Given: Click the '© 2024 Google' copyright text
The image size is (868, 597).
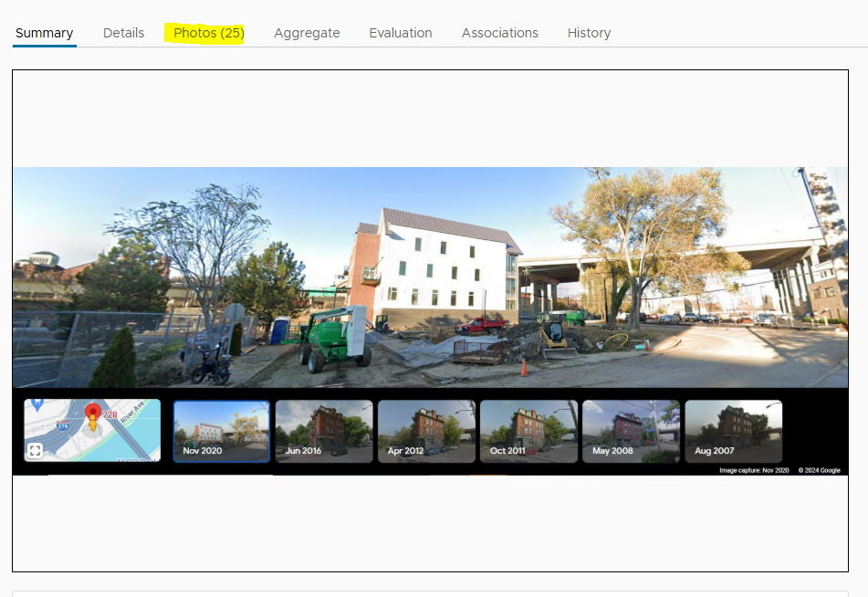Looking at the screenshot, I should click(x=820, y=470).
